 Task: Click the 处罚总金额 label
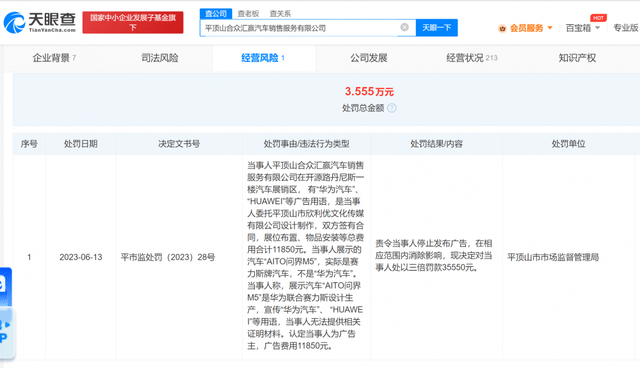point(363,108)
